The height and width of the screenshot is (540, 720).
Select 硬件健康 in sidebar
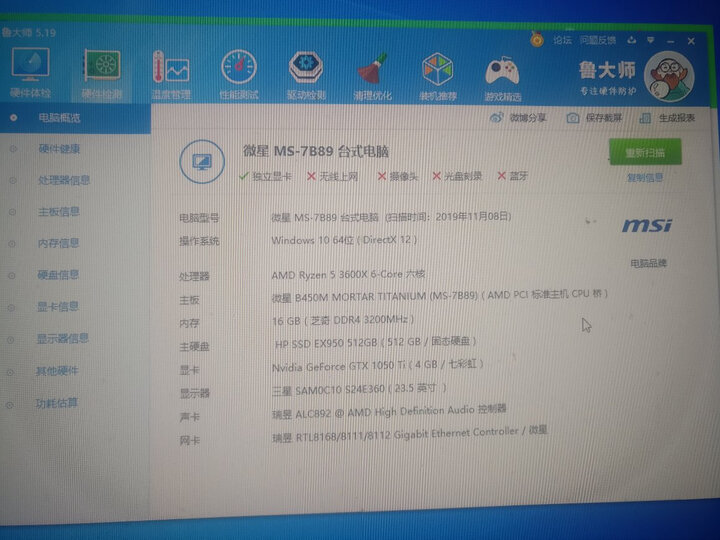[x=59, y=149]
